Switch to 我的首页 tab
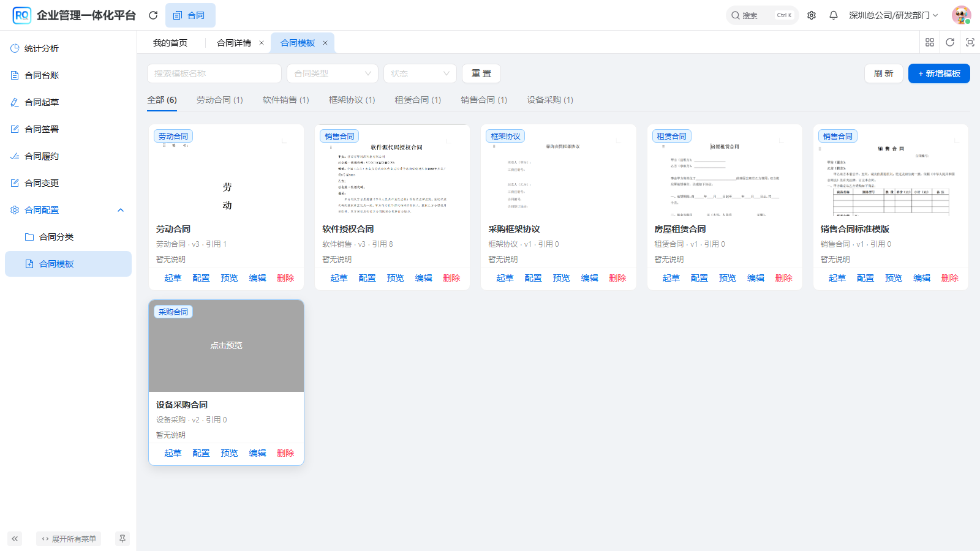This screenshot has width=980, height=551. (170, 43)
